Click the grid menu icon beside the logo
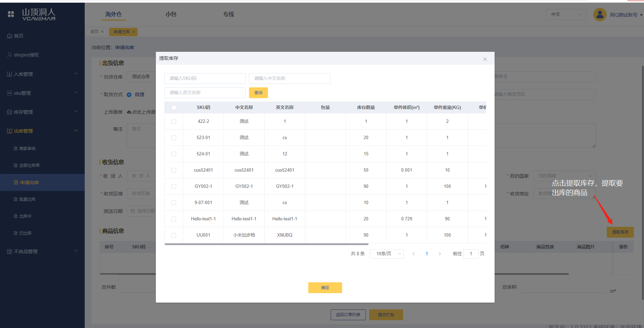This screenshot has width=644, height=328. point(11,14)
